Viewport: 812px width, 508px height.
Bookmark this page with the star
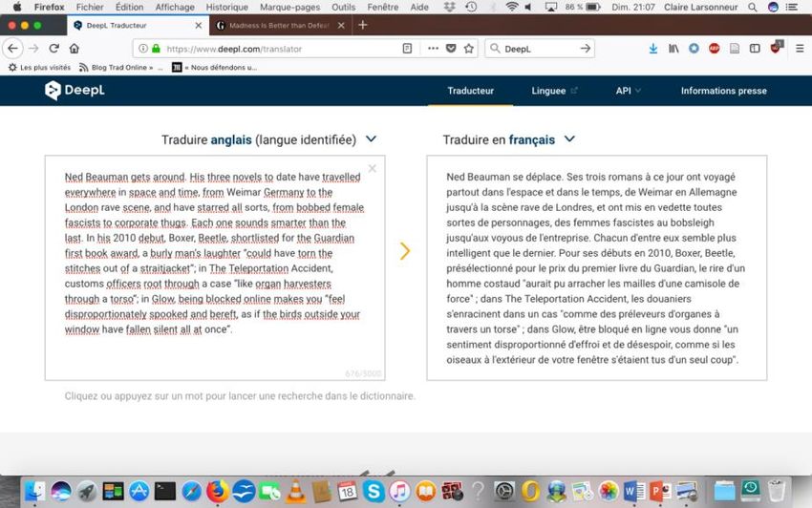pos(469,49)
